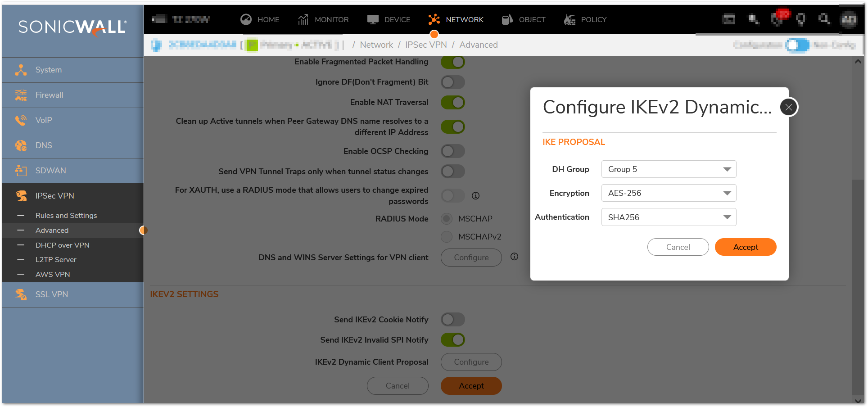Click the search magnifier icon
868x407 pixels.
824,19
